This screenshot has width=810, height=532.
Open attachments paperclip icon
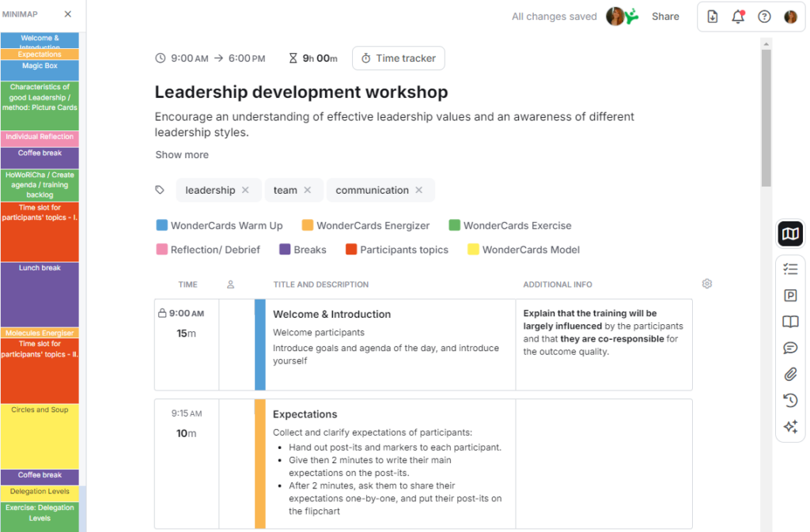coord(790,374)
